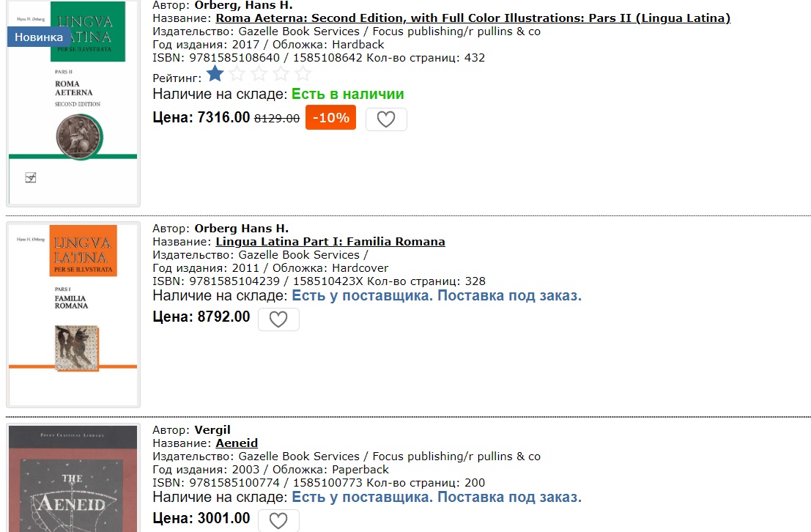Click the blue Новинка badge
Viewport: 811px width, 532px height.
(39, 37)
